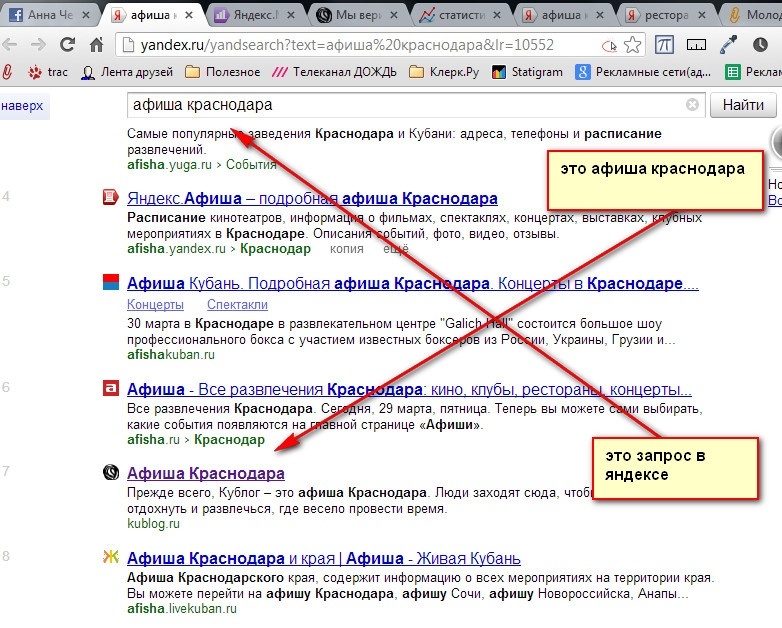Expand the Клерк.Ру bookmarks folder
The width and height of the screenshot is (782, 628).
point(444,72)
